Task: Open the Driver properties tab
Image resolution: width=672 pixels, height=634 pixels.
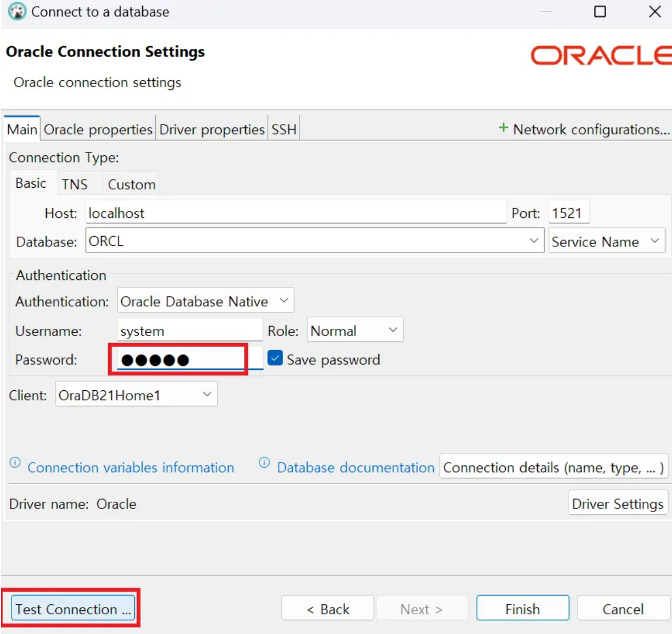Action: point(212,130)
